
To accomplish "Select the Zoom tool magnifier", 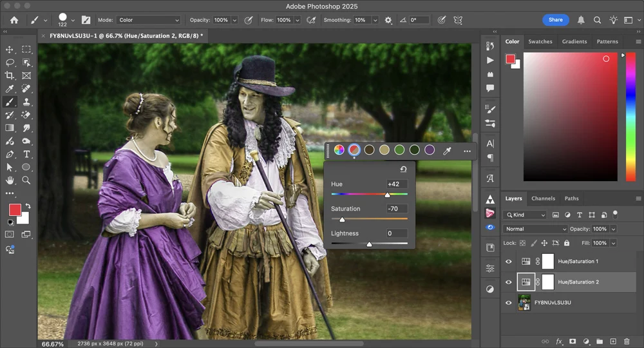I will click(26, 180).
